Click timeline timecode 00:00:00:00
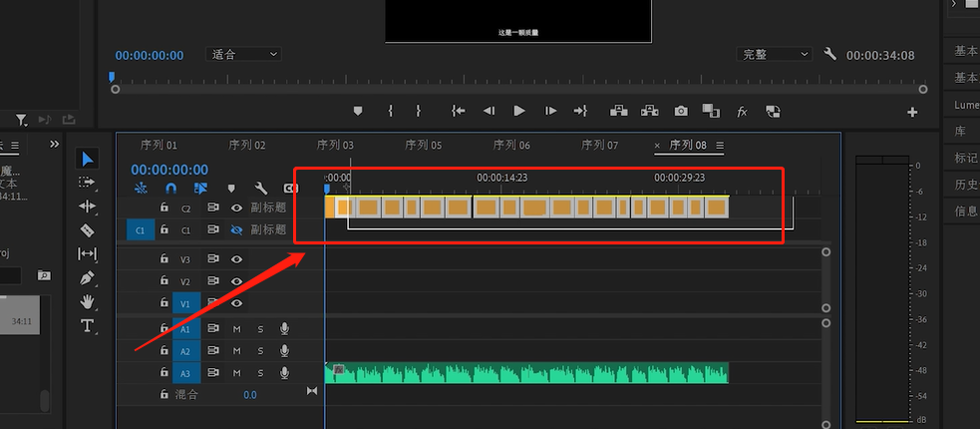This screenshot has height=429, width=980. (169, 170)
